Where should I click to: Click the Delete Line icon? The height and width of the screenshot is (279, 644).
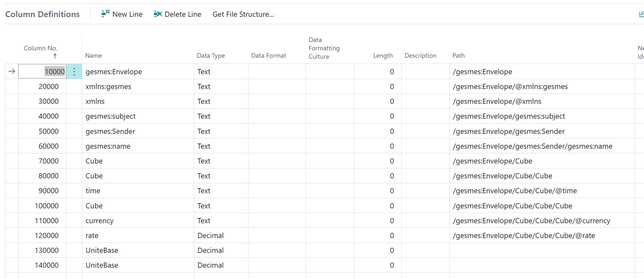point(157,14)
